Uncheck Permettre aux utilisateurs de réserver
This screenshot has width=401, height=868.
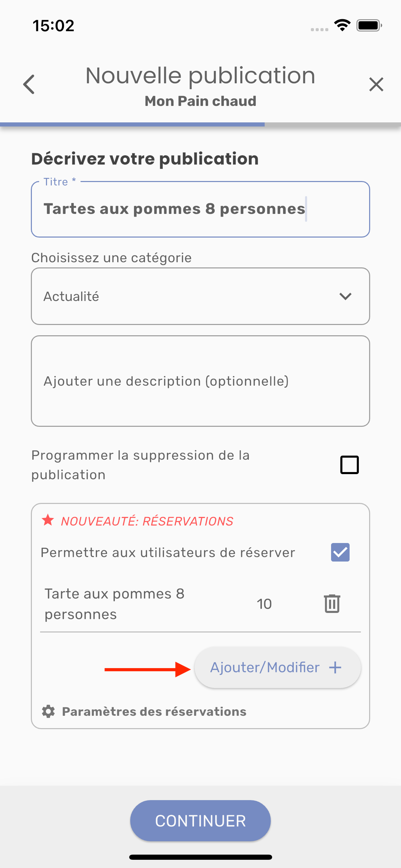(x=340, y=552)
